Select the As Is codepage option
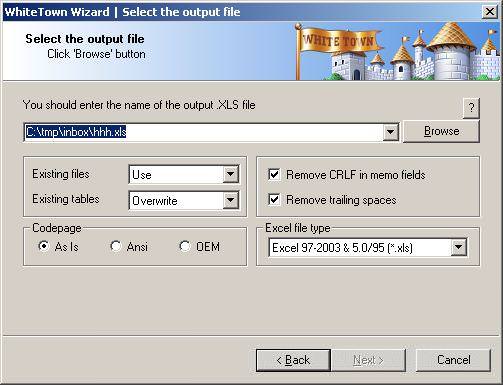Image resolution: width=503 pixels, height=385 pixels. coord(44,246)
